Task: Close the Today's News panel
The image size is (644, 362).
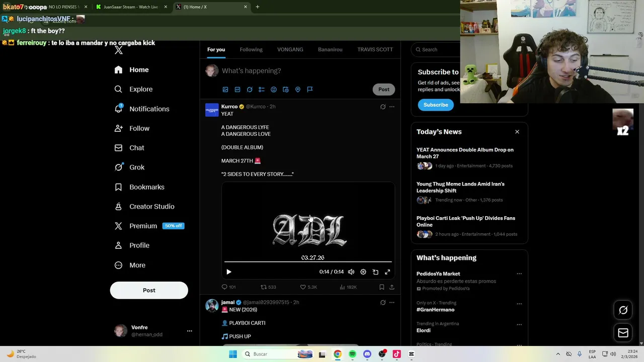Action: pos(517,132)
